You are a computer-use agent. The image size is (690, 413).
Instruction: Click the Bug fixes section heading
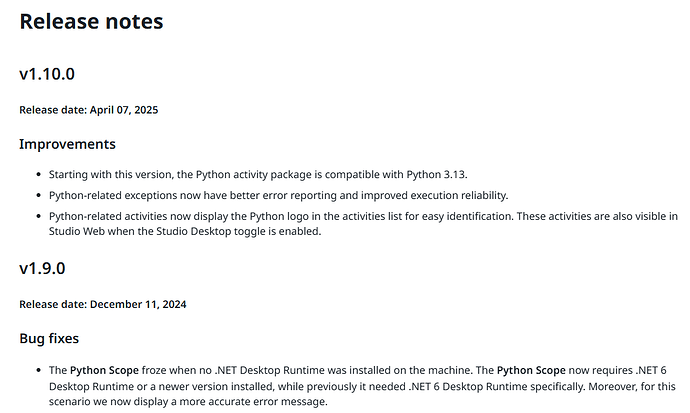pyautogui.click(x=49, y=338)
